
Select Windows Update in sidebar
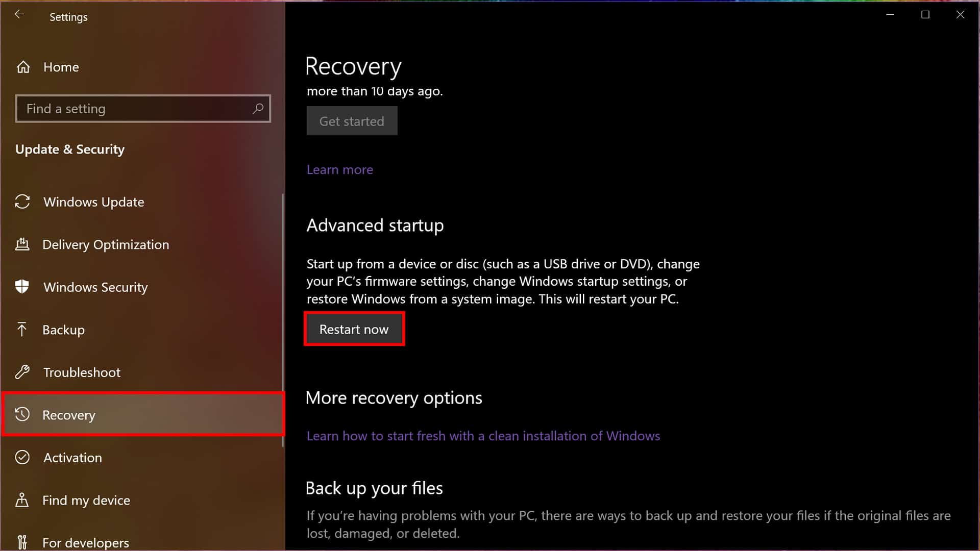coord(93,202)
